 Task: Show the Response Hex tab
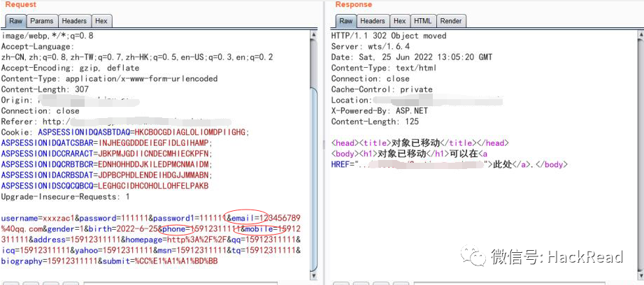click(400, 21)
